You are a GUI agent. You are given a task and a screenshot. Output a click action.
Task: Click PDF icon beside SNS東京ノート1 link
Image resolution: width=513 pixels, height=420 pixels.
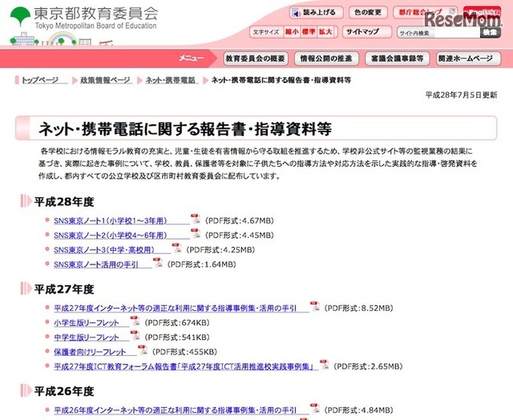click(x=196, y=219)
